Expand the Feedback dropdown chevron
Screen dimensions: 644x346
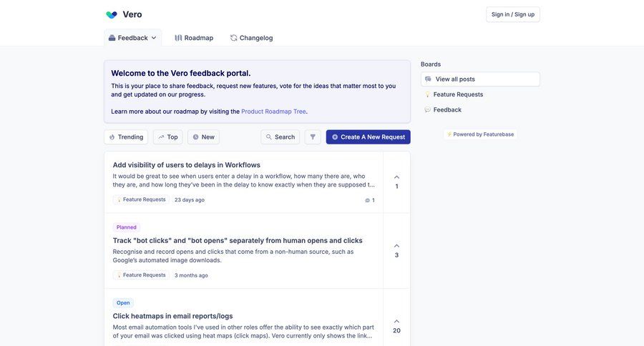point(154,38)
